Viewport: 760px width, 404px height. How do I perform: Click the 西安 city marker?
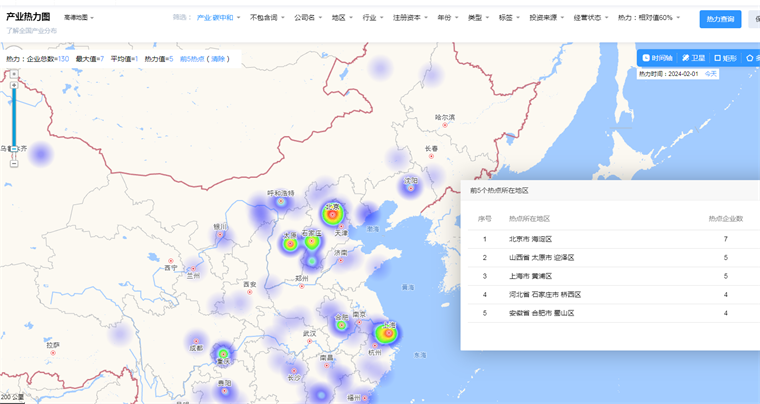pos(250,292)
